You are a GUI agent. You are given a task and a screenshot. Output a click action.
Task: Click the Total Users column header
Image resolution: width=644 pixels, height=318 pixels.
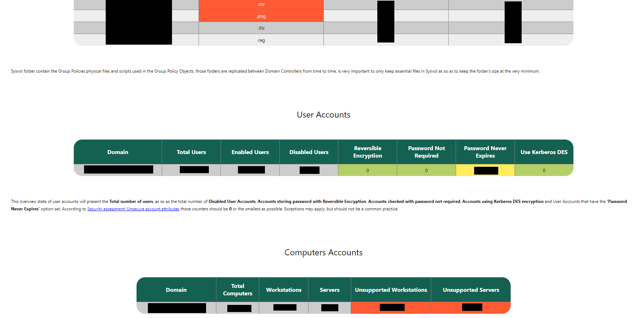191,152
